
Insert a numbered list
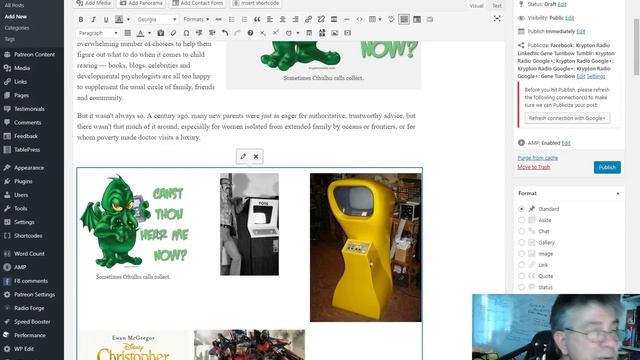(x=244, y=20)
